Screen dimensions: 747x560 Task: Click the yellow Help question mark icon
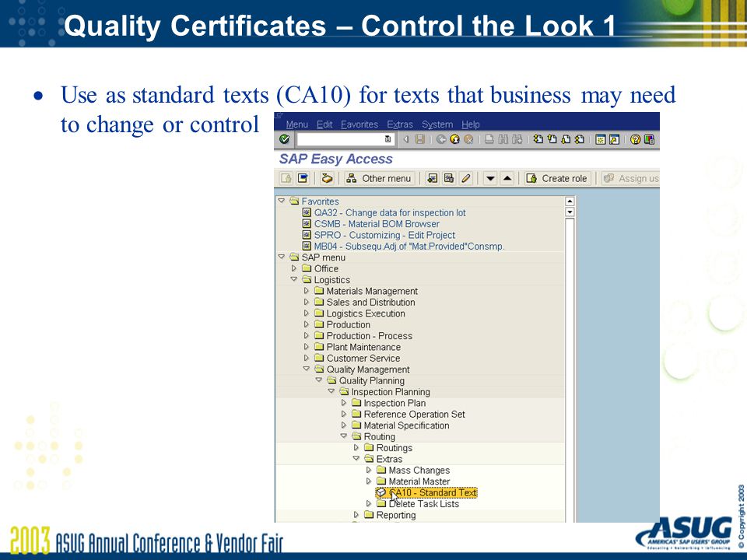[635, 139]
